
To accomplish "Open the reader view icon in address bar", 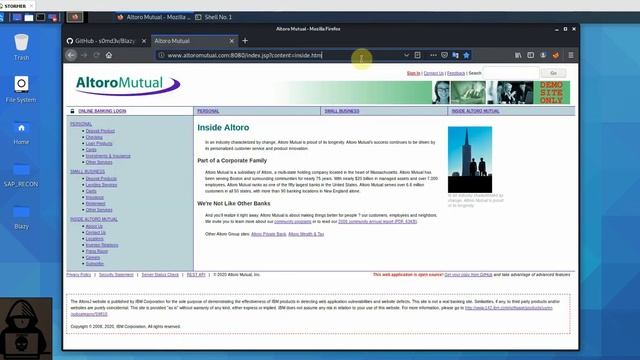I will pos(417,55).
